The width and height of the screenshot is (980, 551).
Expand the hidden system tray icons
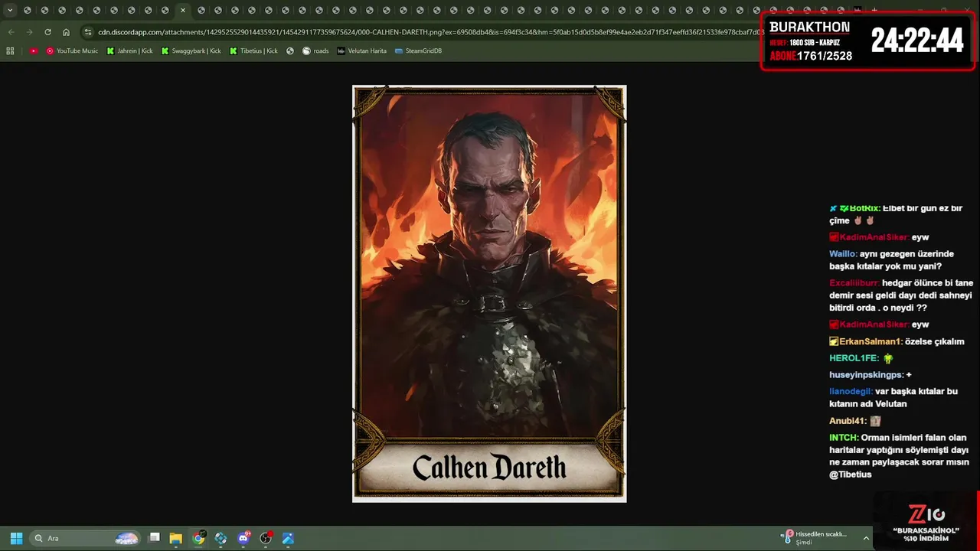pos(867,538)
